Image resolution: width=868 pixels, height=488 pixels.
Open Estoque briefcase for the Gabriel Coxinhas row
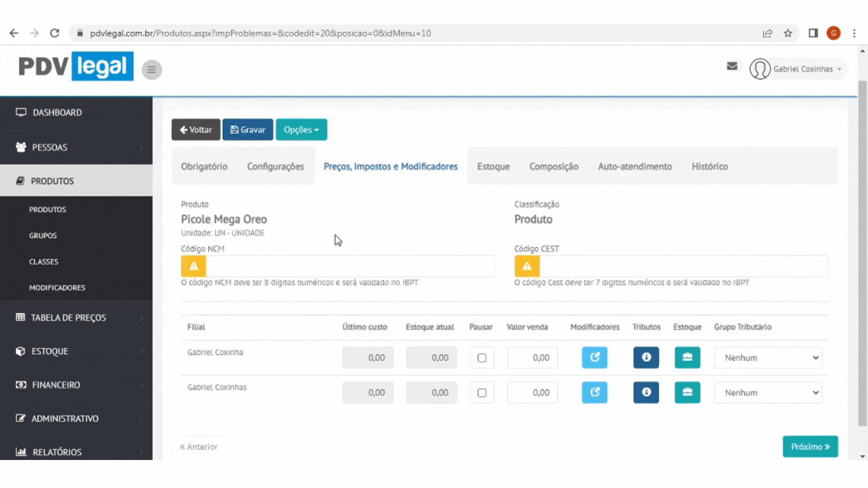687,392
